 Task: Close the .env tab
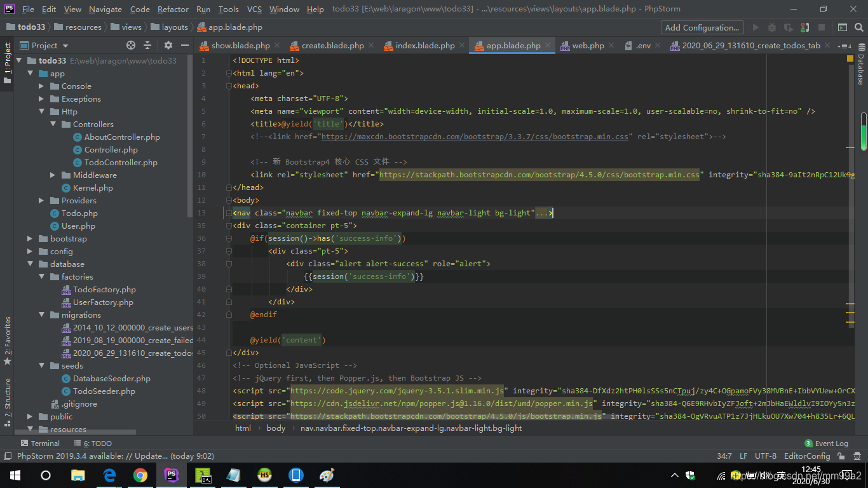point(657,46)
